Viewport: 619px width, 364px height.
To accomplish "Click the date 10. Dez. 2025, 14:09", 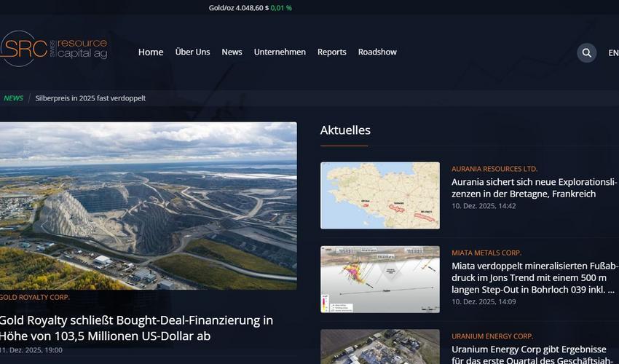I will coord(484,302).
